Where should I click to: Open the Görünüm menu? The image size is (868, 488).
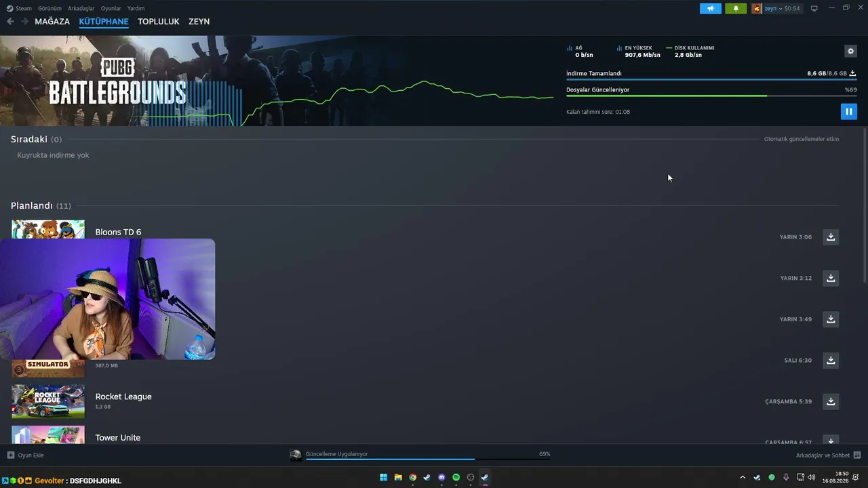(x=50, y=9)
